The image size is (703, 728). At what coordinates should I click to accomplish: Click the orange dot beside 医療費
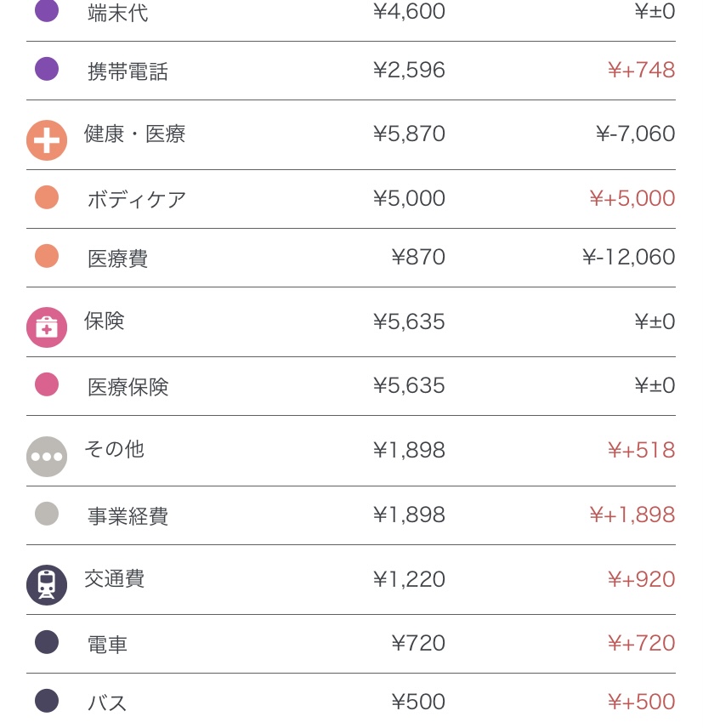(47, 256)
